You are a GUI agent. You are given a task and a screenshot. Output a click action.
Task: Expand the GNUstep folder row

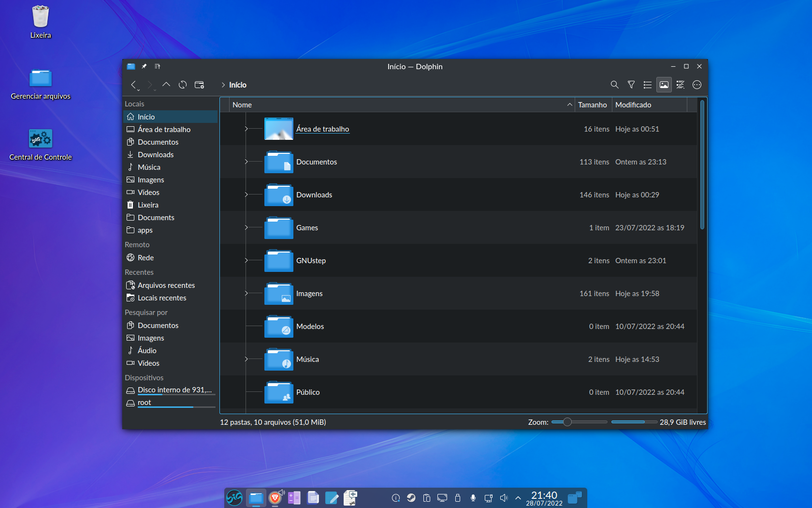(x=246, y=260)
